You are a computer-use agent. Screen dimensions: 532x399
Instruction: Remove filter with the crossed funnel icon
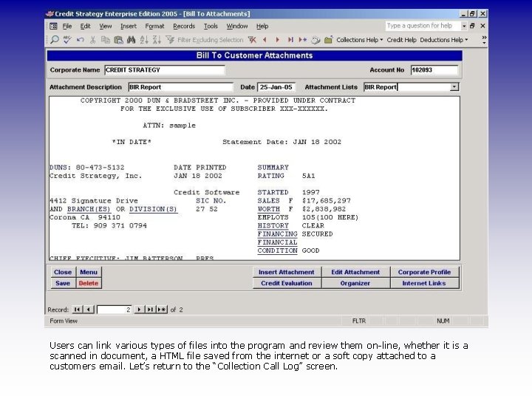point(252,40)
